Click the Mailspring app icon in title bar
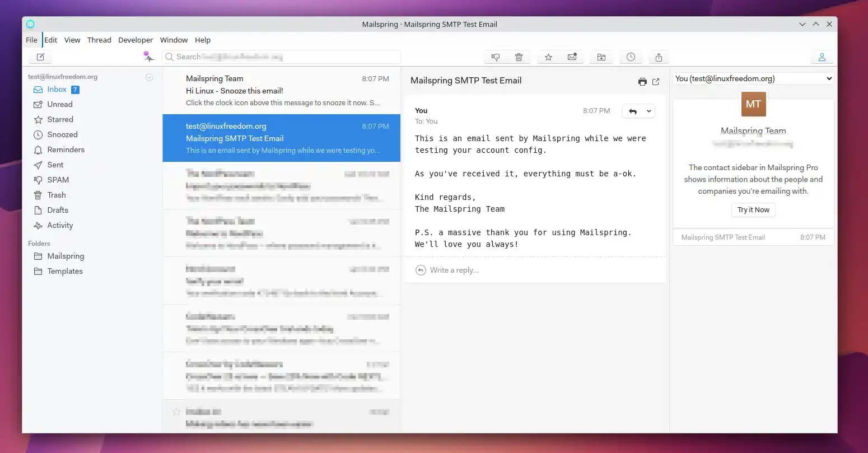The width and height of the screenshot is (868, 453). (x=30, y=24)
